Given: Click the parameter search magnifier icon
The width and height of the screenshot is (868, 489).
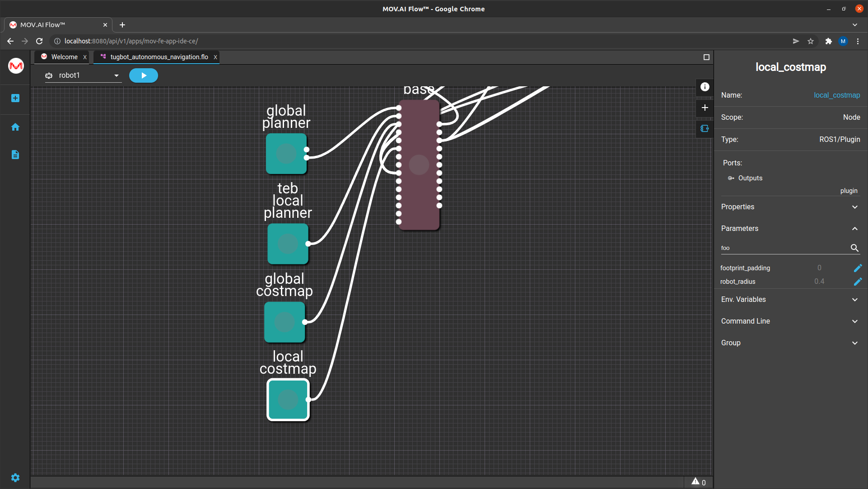Looking at the screenshot, I should 854,248.
